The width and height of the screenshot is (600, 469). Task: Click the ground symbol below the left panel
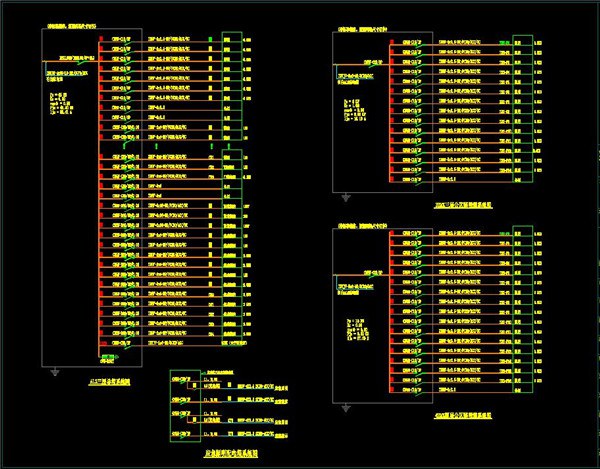(53, 371)
